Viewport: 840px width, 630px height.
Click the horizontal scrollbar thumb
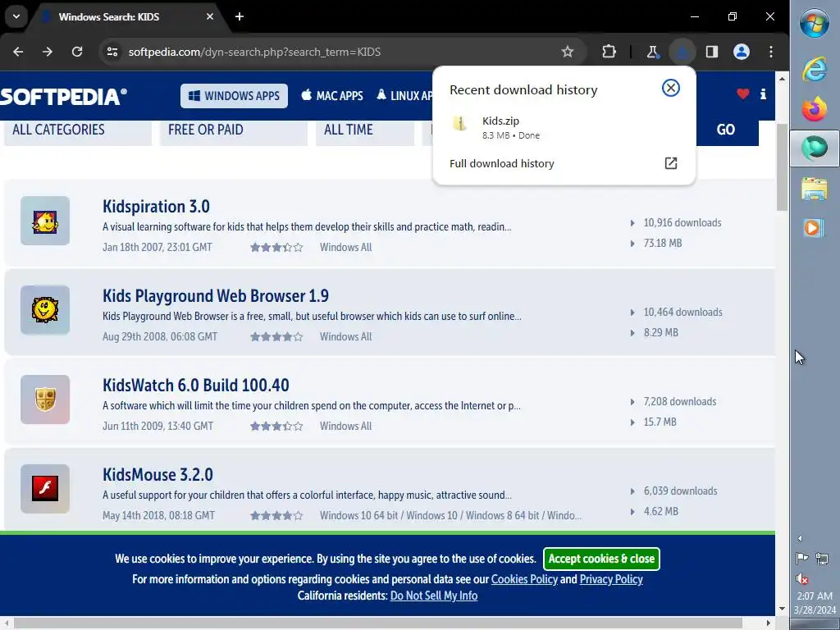point(378,623)
